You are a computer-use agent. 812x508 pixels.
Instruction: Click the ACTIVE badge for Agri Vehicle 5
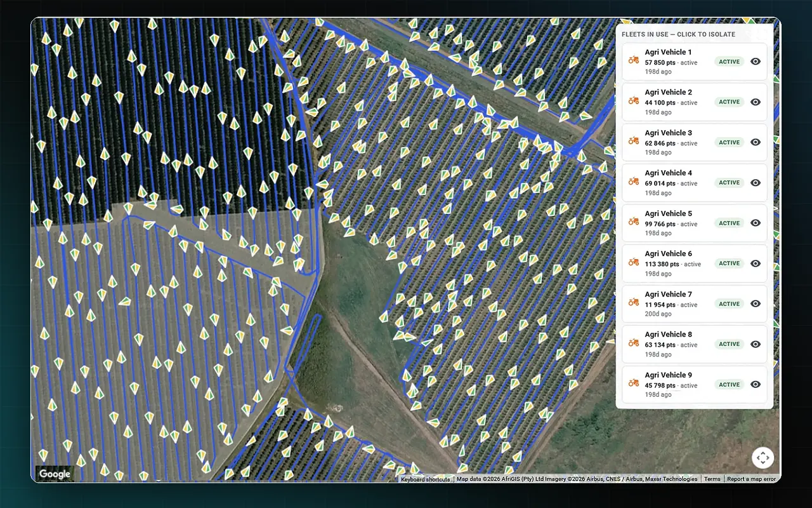[730, 223]
